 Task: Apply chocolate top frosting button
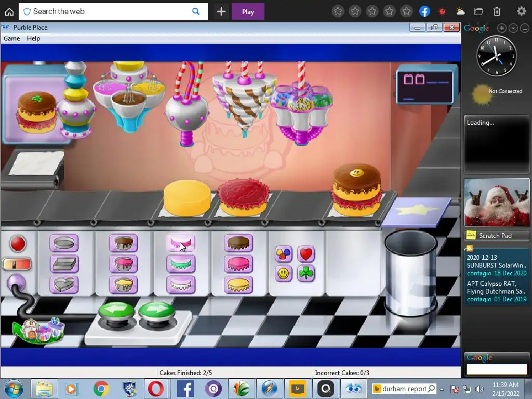pyautogui.click(x=238, y=243)
